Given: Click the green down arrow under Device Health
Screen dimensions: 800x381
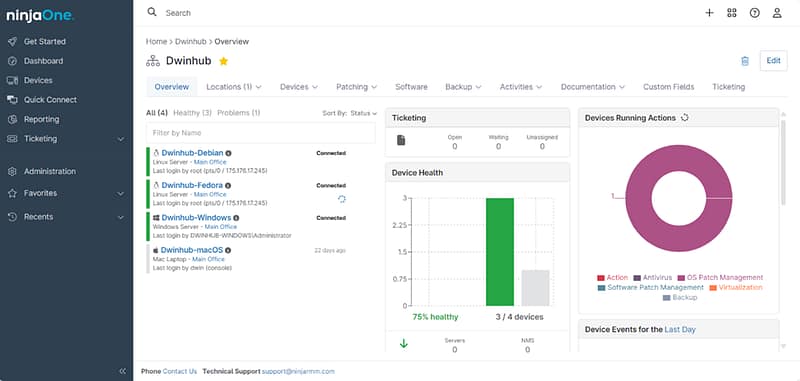Looking at the screenshot, I should click(404, 344).
